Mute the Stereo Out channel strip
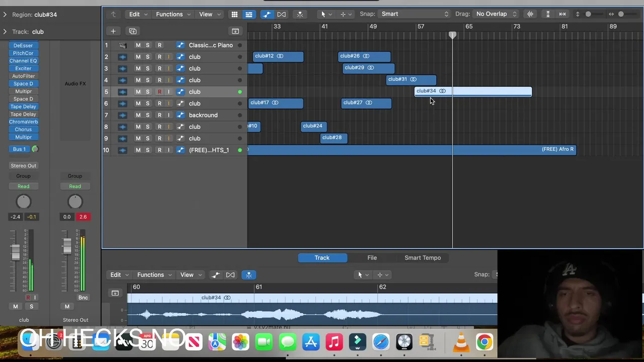 click(x=67, y=307)
